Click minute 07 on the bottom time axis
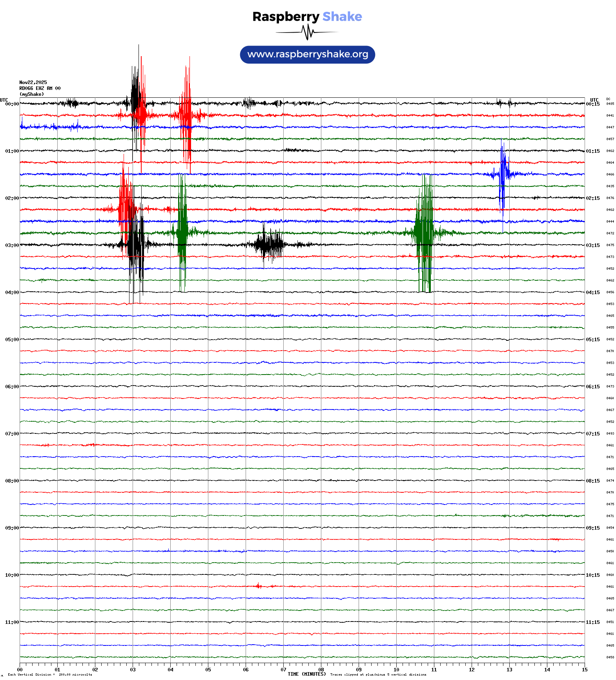Image resolution: width=616 pixels, height=680 pixels. click(x=283, y=669)
